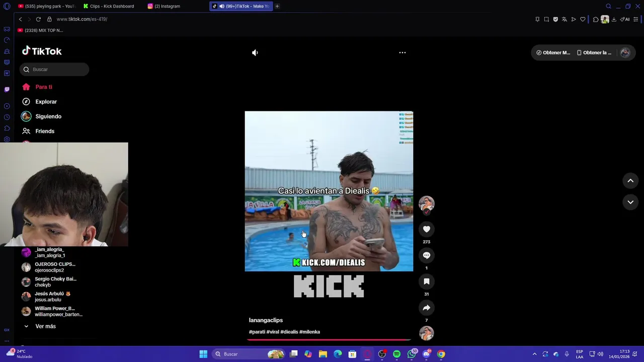The width and height of the screenshot is (644, 362).
Task: Click the Obtener la app button
Action: pyautogui.click(x=594, y=52)
